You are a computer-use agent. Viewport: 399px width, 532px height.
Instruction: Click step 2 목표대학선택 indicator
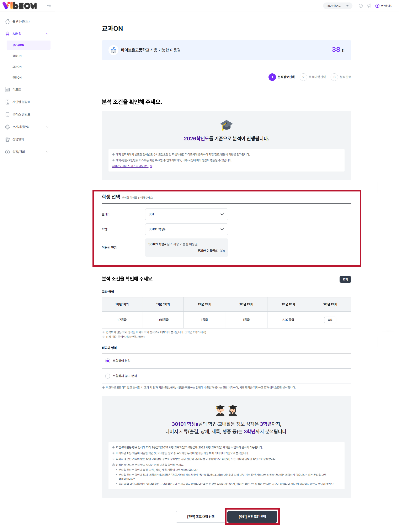click(313, 77)
